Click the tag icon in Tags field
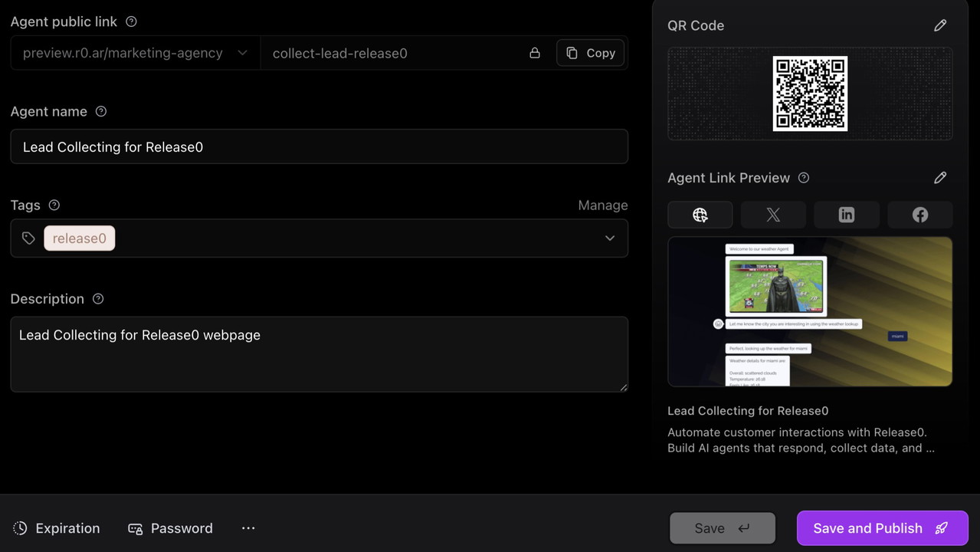 tap(28, 238)
